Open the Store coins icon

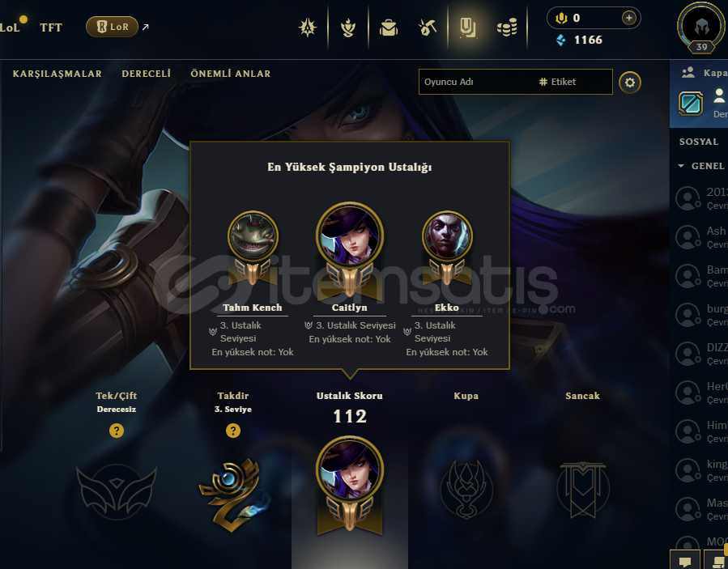coord(507,28)
